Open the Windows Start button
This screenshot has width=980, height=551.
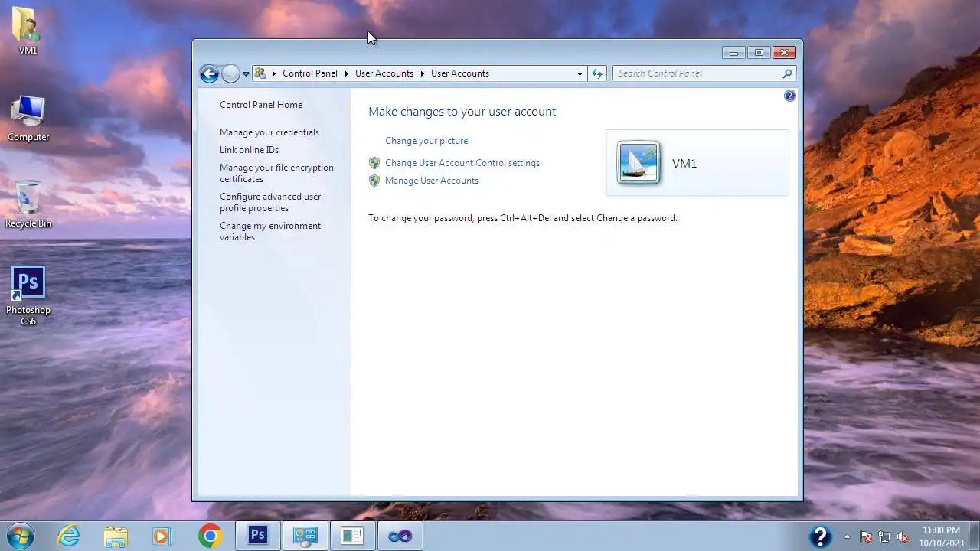tap(19, 536)
